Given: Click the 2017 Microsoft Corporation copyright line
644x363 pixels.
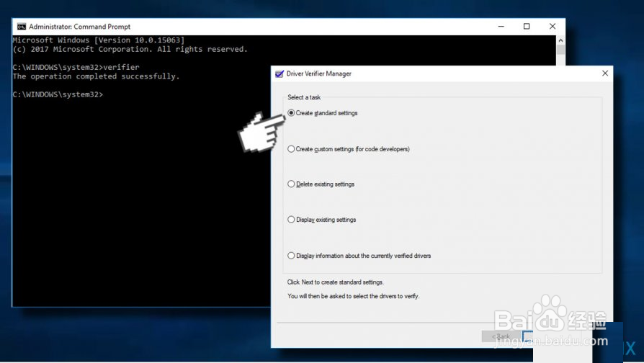Looking at the screenshot, I should pyautogui.click(x=130, y=49).
